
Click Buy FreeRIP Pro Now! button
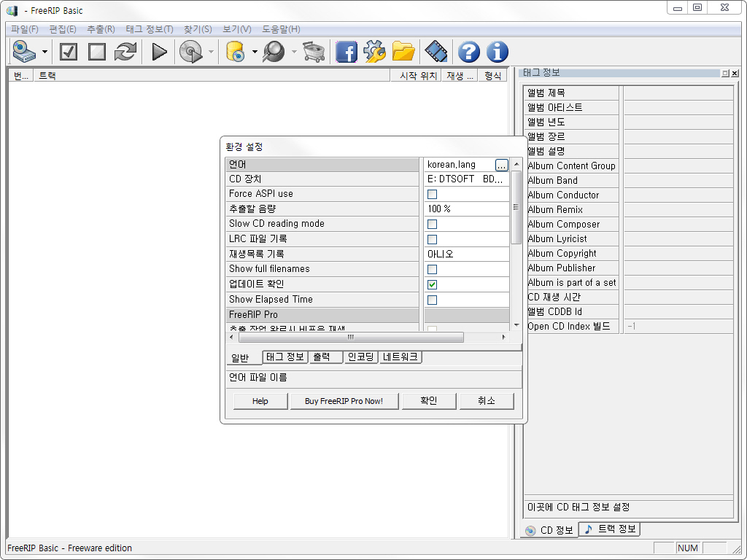pos(344,401)
